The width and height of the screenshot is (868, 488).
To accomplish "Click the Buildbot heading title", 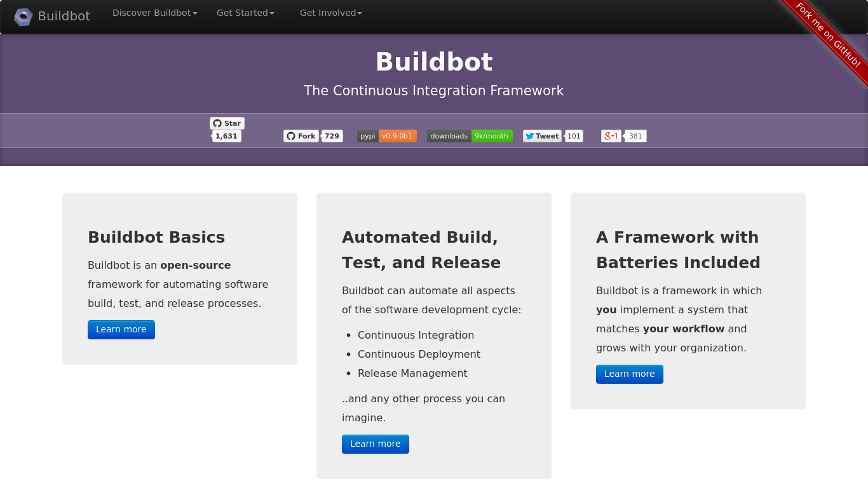I will pyautogui.click(x=434, y=62).
